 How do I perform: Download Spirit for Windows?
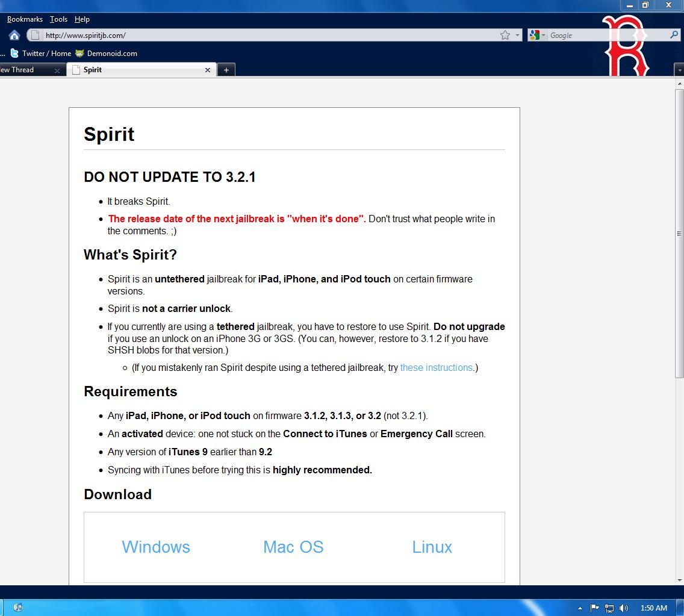pos(156,547)
